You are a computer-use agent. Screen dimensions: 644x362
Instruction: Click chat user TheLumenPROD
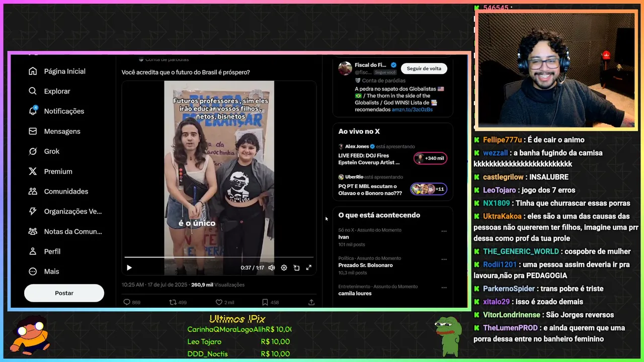[511, 328]
